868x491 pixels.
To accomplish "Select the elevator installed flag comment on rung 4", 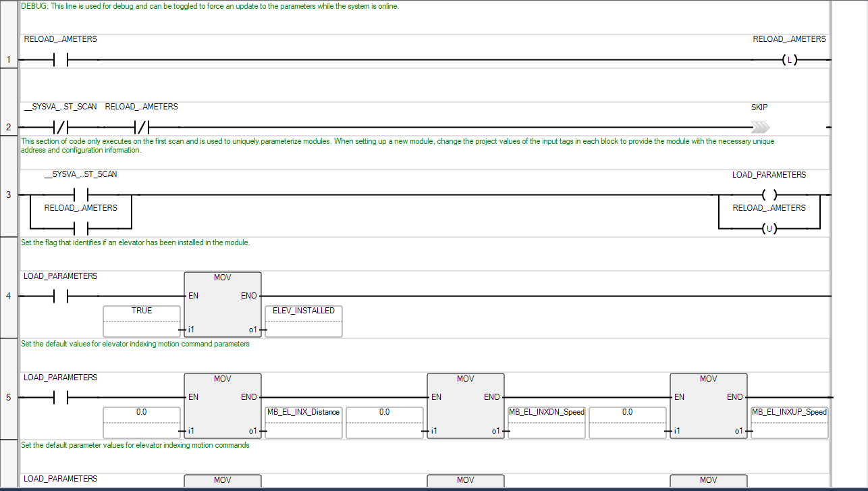I will pos(135,242).
